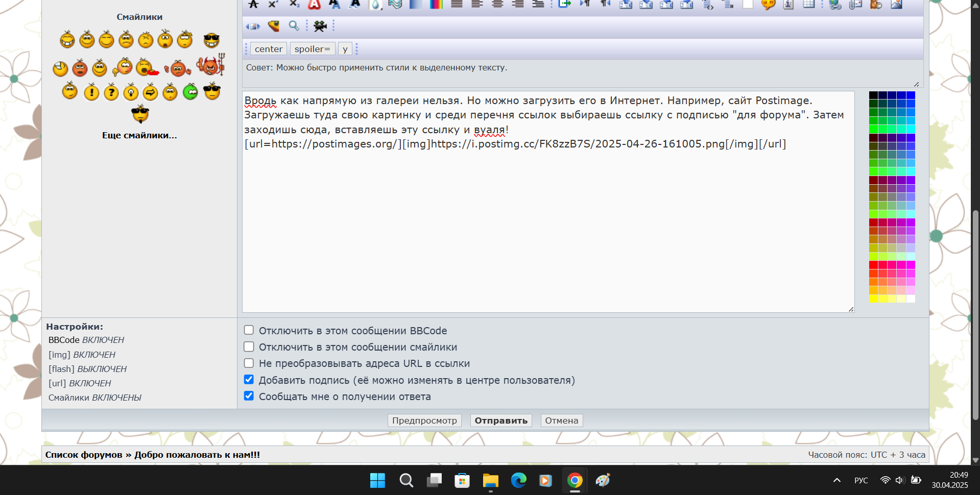
Task: Uncheck 'Добавить подпись' option
Action: tap(249, 379)
